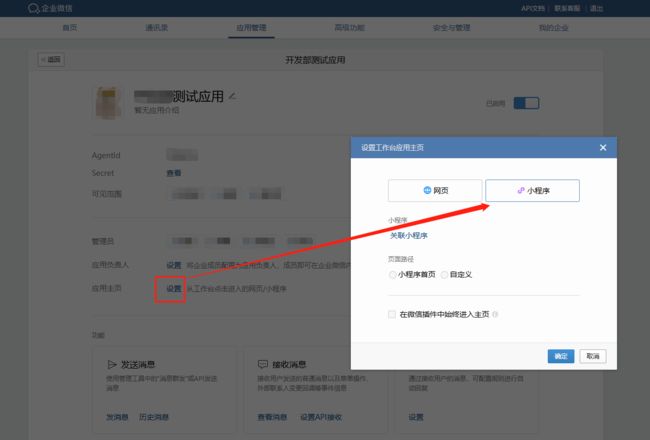Image resolution: width=650 pixels, height=440 pixels.
Task: Close the 设置工作台应用主页 dialog
Action: [x=603, y=148]
